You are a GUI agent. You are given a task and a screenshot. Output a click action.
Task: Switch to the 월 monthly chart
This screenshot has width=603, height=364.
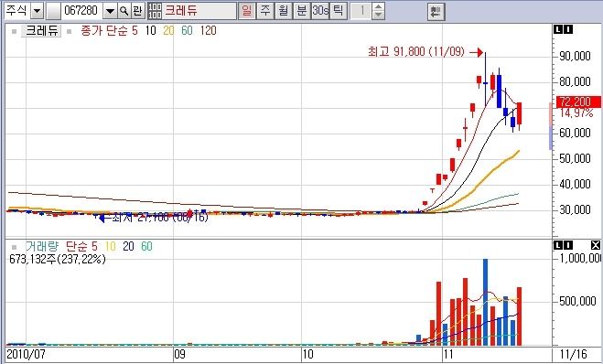point(283,11)
